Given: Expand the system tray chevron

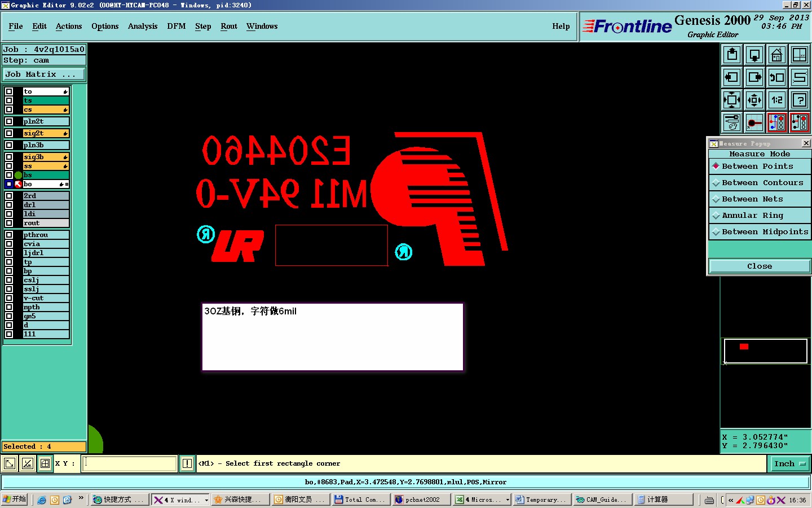Looking at the screenshot, I should tap(731, 500).
